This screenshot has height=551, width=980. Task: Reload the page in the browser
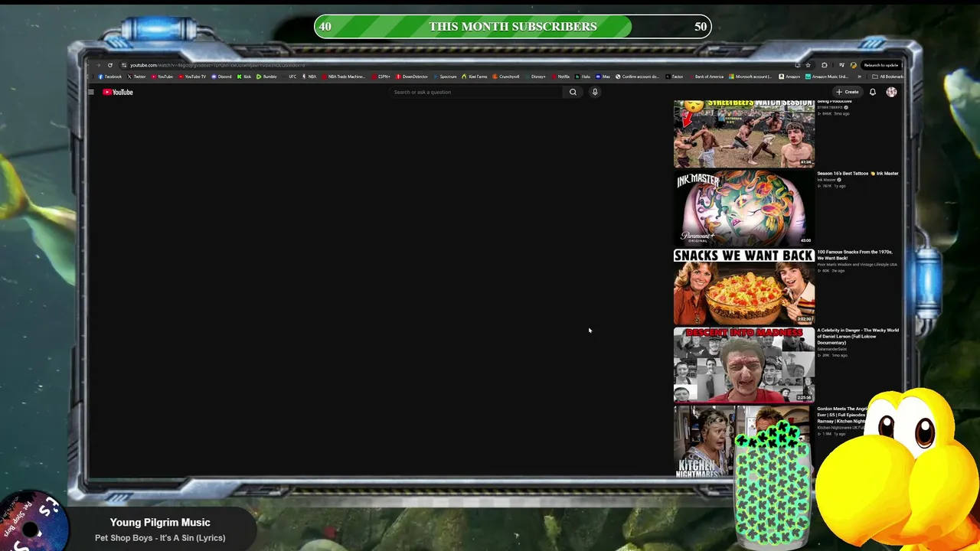[x=110, y=65]
